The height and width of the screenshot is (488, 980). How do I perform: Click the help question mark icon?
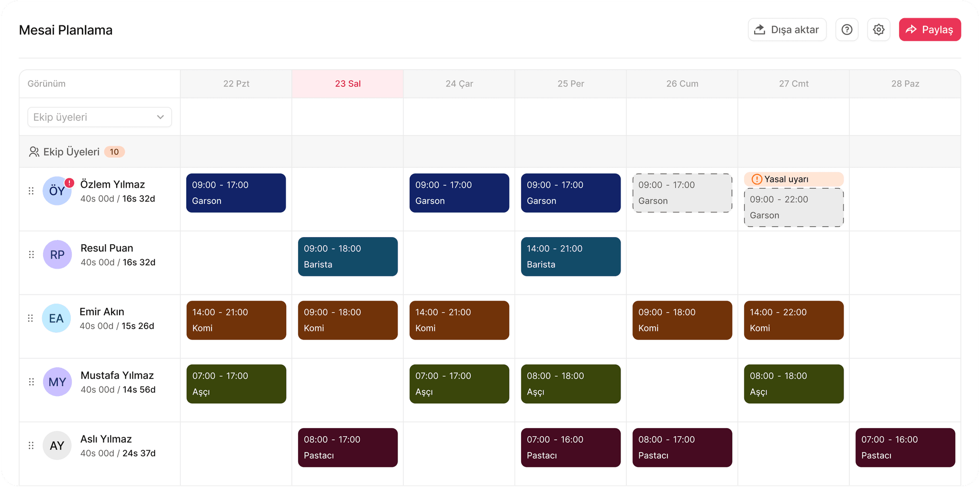[846, 30]
